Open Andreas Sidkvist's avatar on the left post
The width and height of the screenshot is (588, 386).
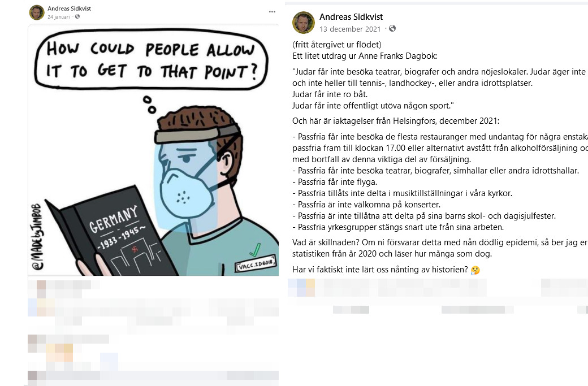(x=37, y=12)
